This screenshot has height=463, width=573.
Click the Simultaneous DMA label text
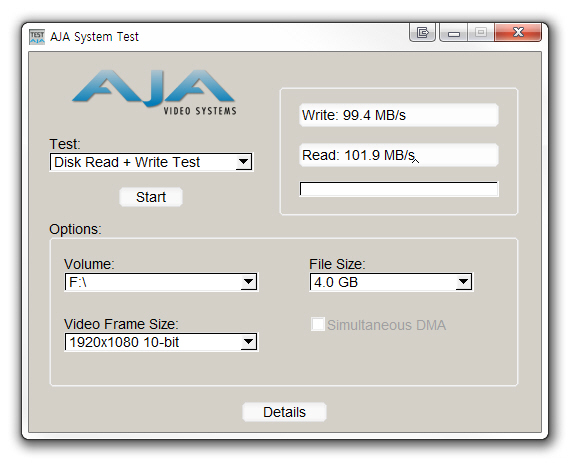[386, 325]
